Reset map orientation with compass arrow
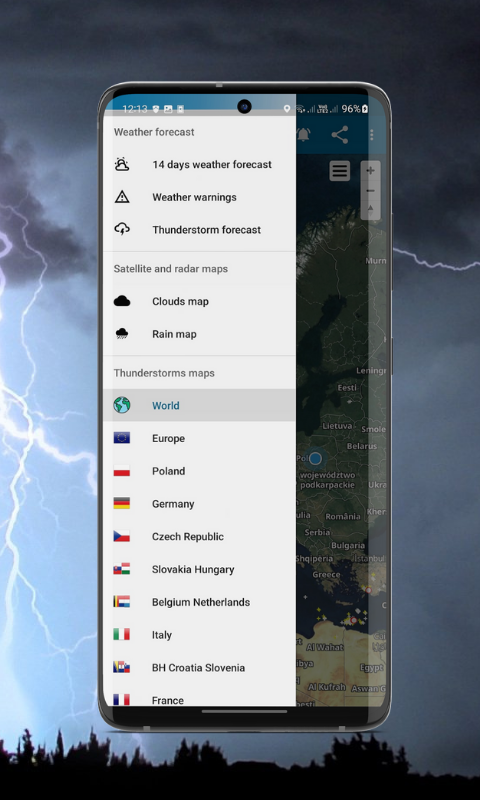This screenshot has width=480, height=800. (371, 209)
